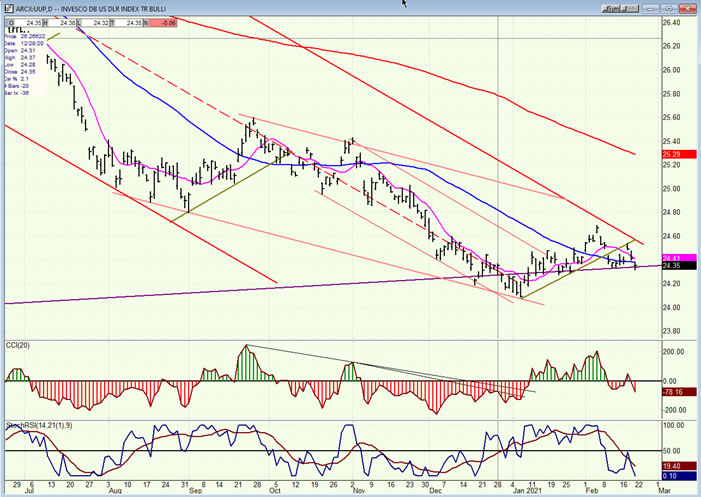Click the chart icon in the title bar

tap(8, 8)
